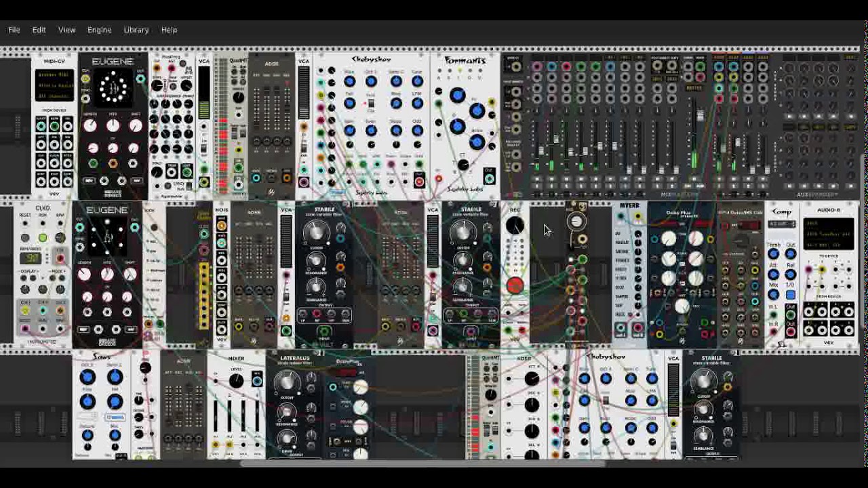Click the attack slider on top-row ADSR
The image size is (868, 488).
point(256,108)
